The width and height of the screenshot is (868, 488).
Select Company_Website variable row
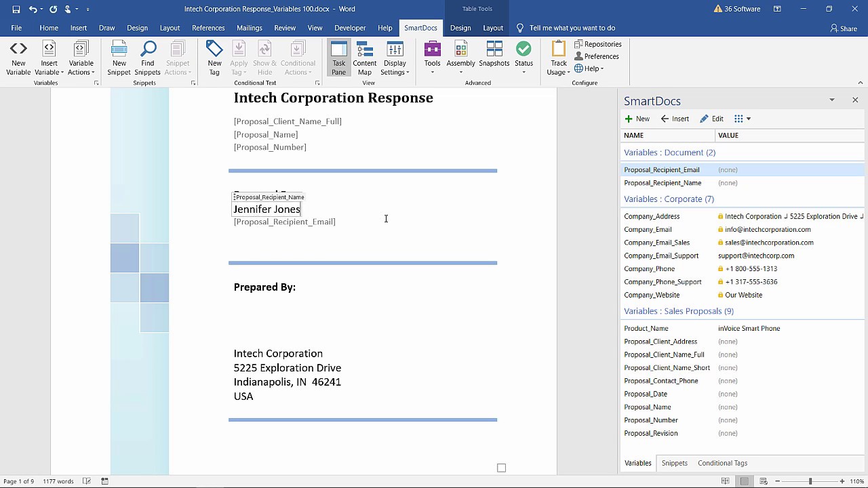pyautogui.click(x=743, y=295)
